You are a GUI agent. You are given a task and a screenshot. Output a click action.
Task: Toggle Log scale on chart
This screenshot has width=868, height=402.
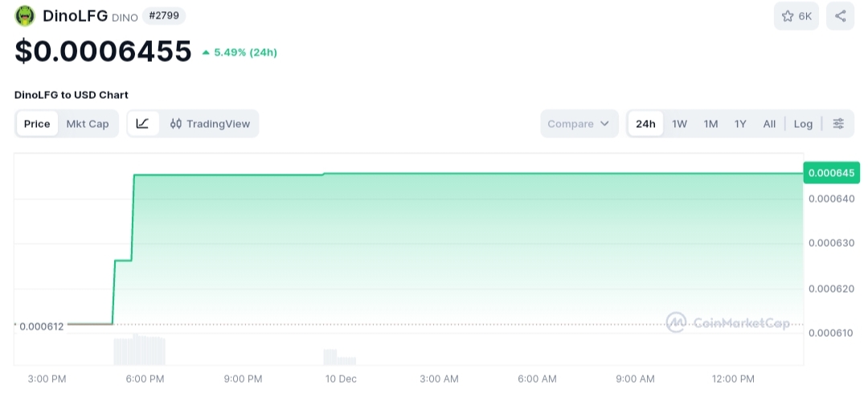click(803, 124)
